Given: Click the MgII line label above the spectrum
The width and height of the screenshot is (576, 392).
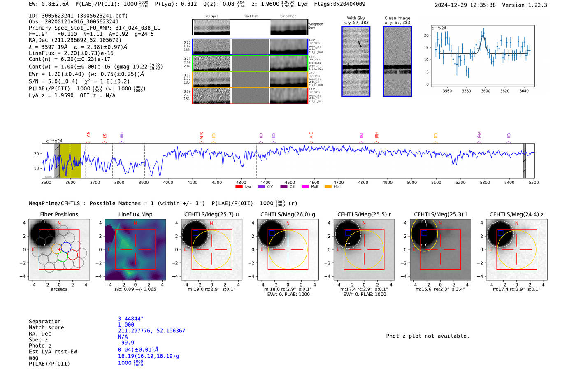Looking at the screenshot, I should point(479,136).
